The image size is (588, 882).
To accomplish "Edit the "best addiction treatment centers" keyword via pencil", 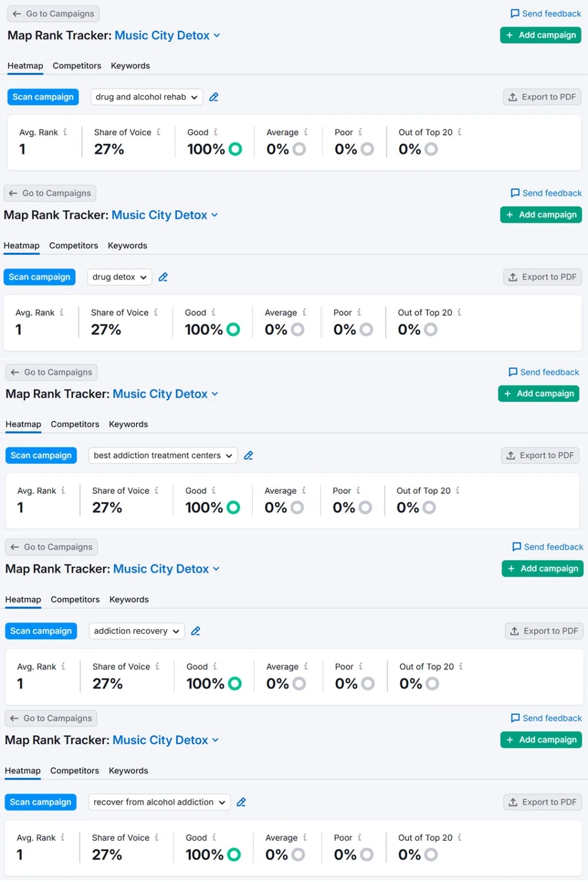I will click(x=249, y=455).
